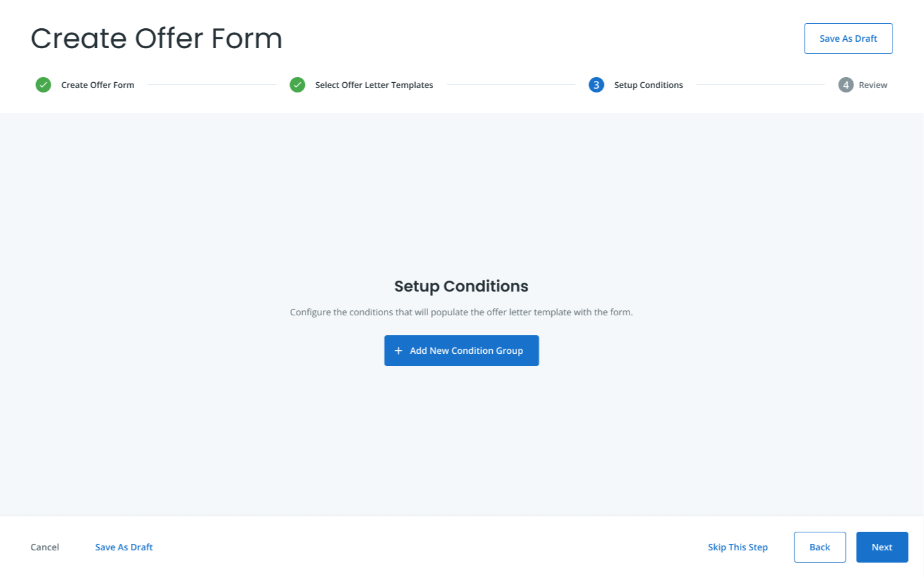Click the green checkmark on Create Offer Form step
This screenshot has height=578, width=924.
point(43,84)
